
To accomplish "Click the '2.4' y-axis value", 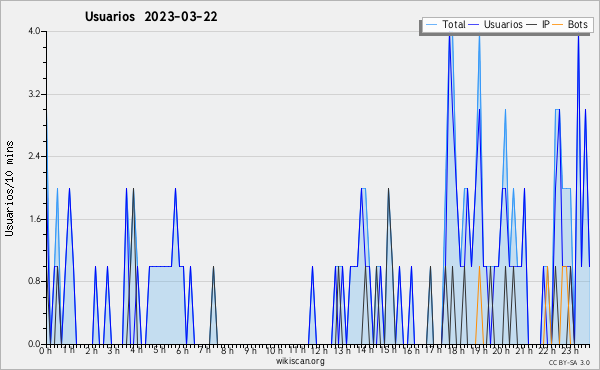I will tap(34, 156).
